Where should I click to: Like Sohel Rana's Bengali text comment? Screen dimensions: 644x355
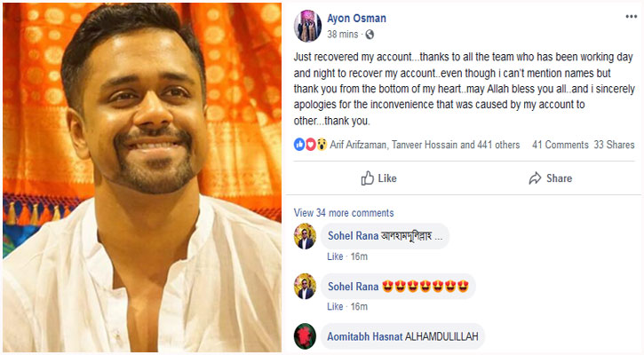click(x=335, y=256)
